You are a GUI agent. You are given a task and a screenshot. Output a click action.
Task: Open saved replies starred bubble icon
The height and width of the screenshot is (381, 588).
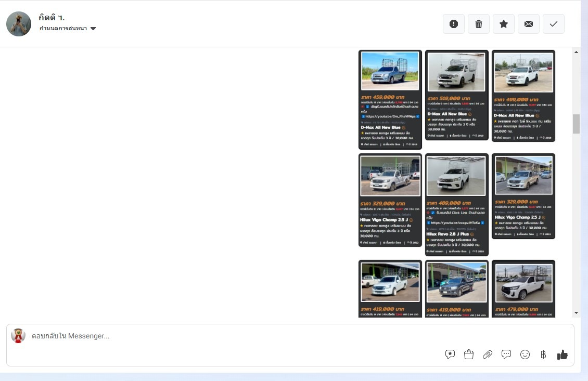pyautogui.click(x=450, y=354)
